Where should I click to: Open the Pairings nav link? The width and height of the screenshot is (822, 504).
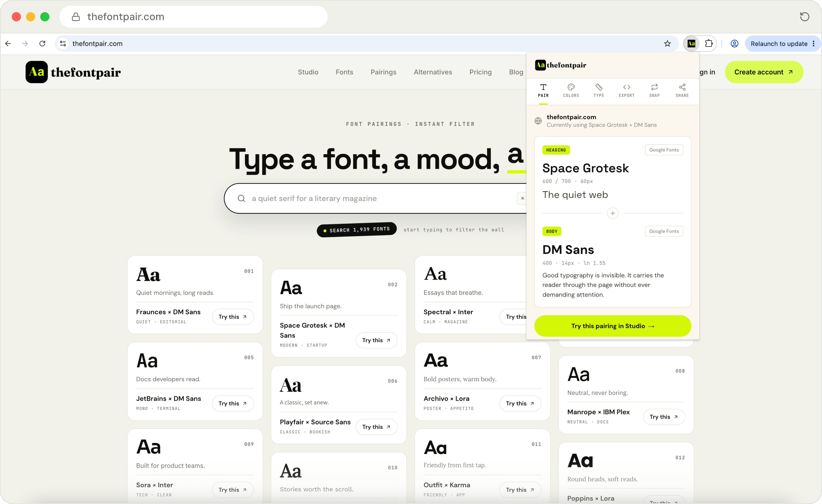coord(383,72)
